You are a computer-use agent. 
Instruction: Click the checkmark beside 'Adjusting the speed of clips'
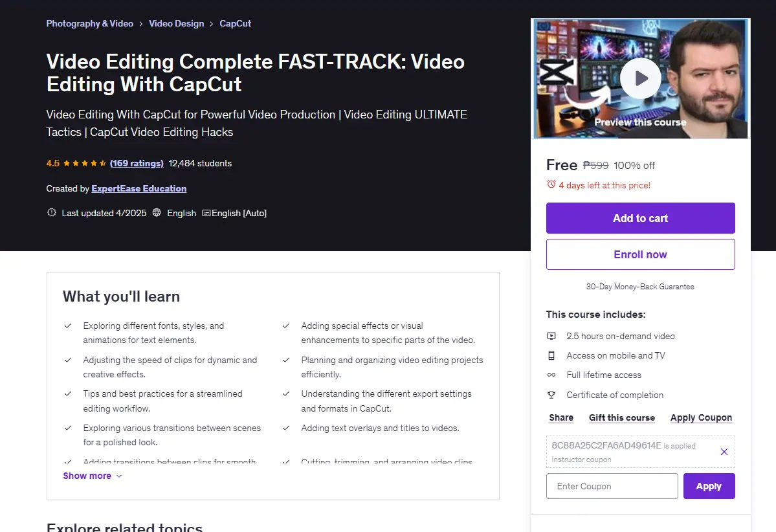click(x=68, y=360)
